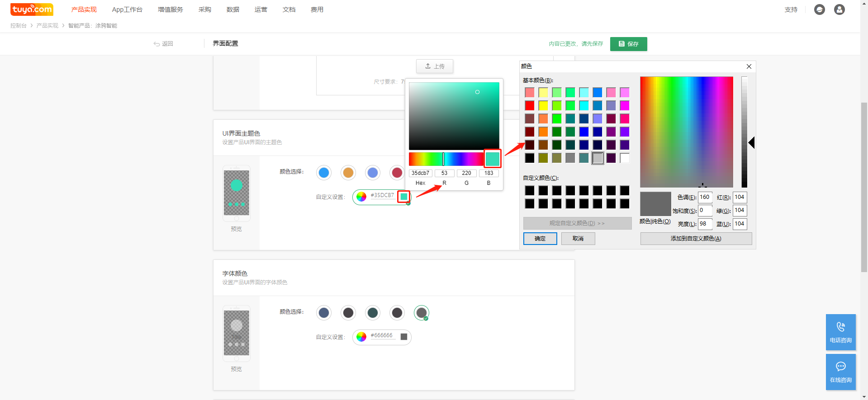Close the 颜色 dialog
This screenshot has height=400, width=868.
(x=749, y=66)
